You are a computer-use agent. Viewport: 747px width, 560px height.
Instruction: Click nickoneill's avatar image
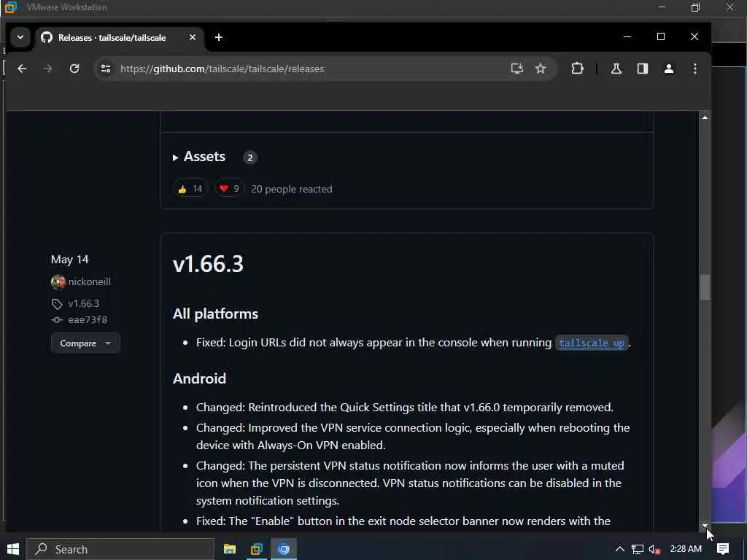pyautogui.click(x=58, y=282)
